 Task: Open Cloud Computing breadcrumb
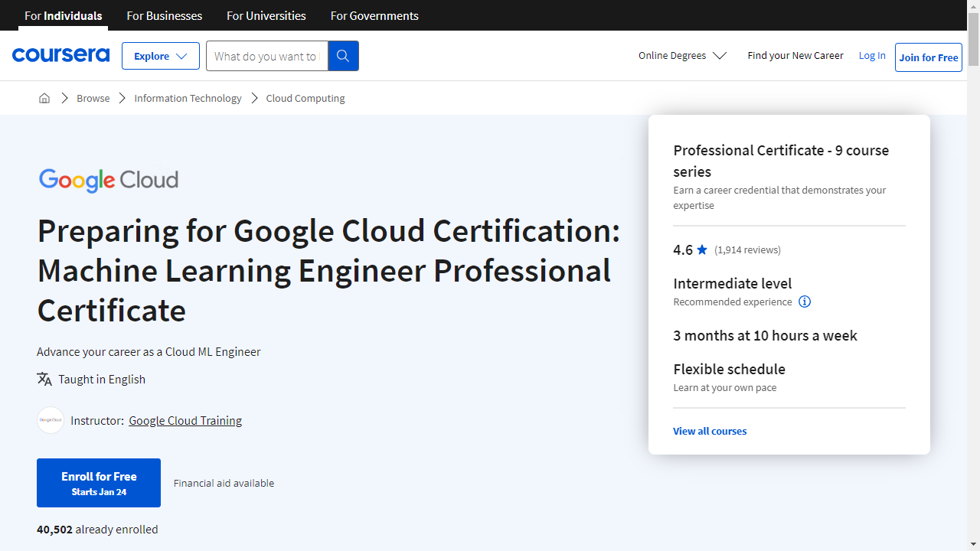[305, 98]
